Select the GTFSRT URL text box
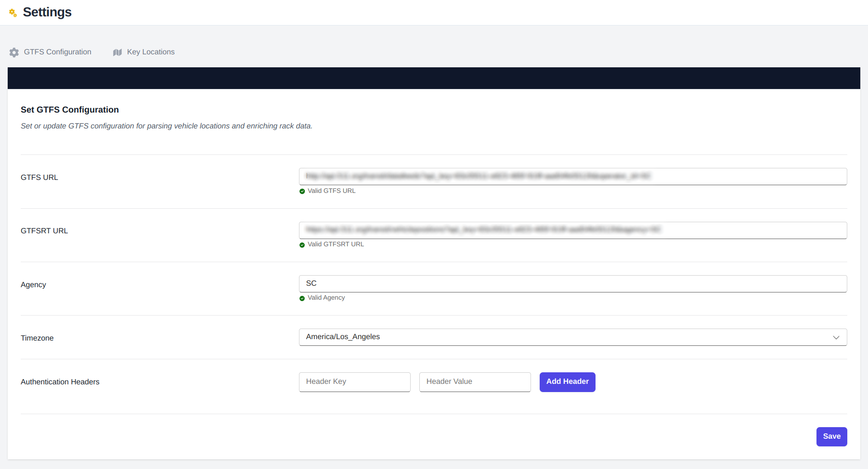 (573, 230)
